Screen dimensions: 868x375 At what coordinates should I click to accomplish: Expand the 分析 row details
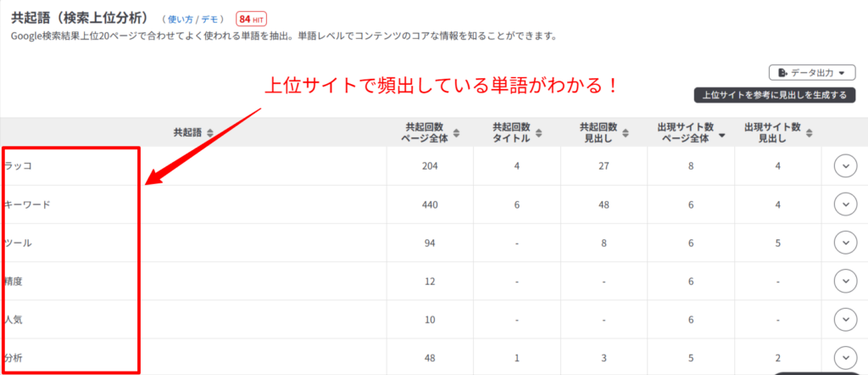coord(845,357)
